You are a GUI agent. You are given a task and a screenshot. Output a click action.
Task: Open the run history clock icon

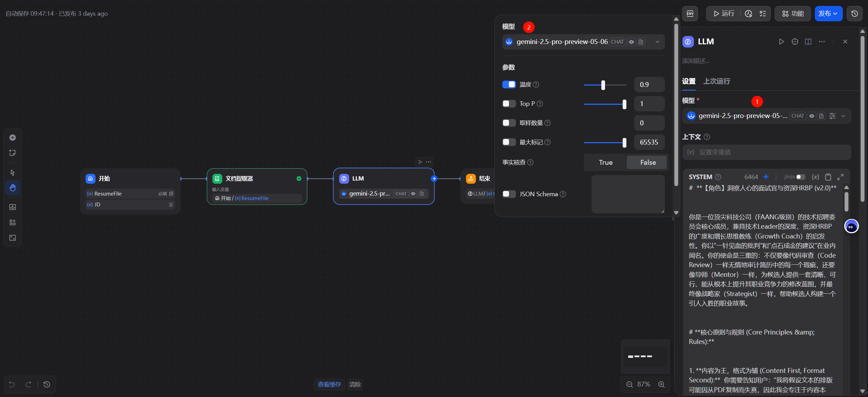(748, 14)
